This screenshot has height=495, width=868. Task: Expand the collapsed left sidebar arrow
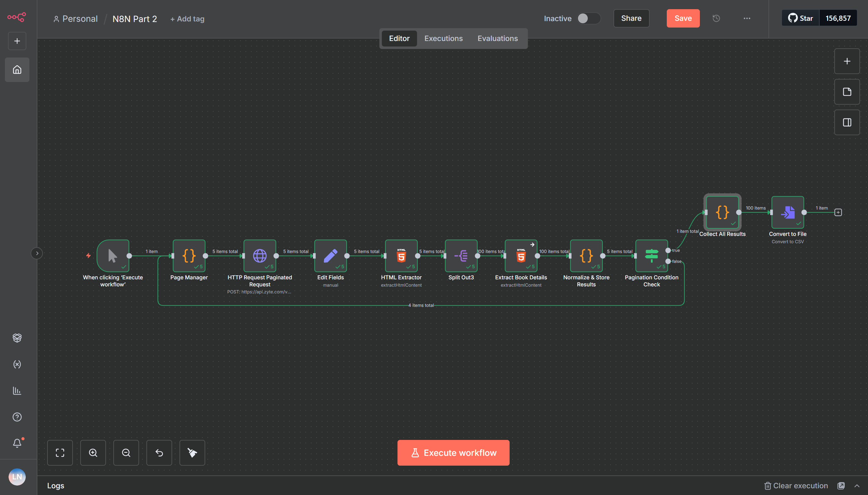click(x=37, y=253)
